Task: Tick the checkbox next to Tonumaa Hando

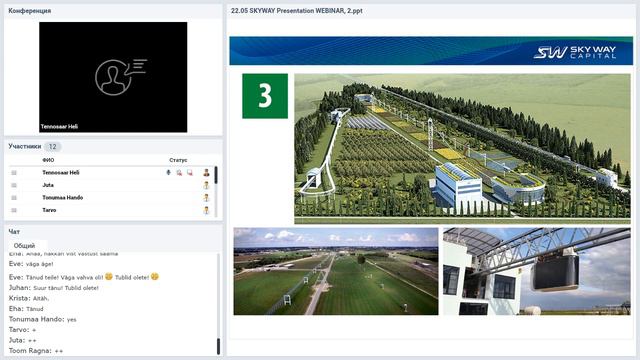Action: tap(14, 198)
